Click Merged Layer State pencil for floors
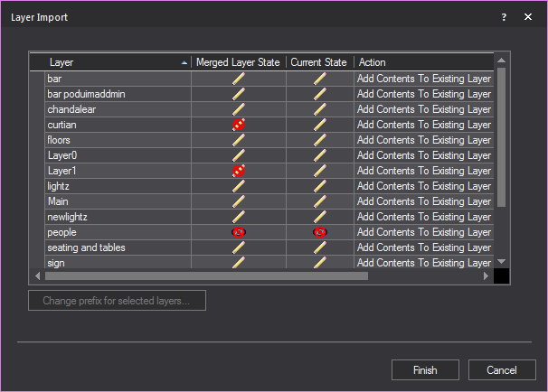The image size is (548, 392). (x=239, y=140)
